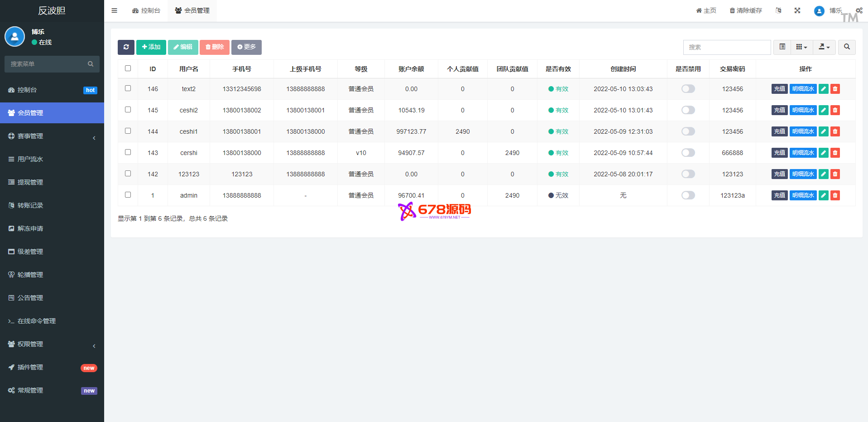Click 充值 button for user ceshi1
868x422 pixels.
[x=779, y=131]
